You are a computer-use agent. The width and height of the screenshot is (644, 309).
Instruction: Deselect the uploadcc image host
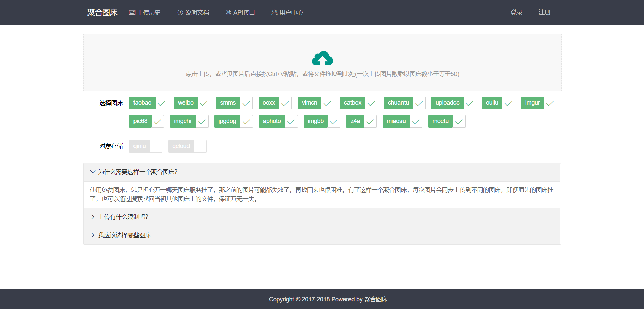point(453,103)
